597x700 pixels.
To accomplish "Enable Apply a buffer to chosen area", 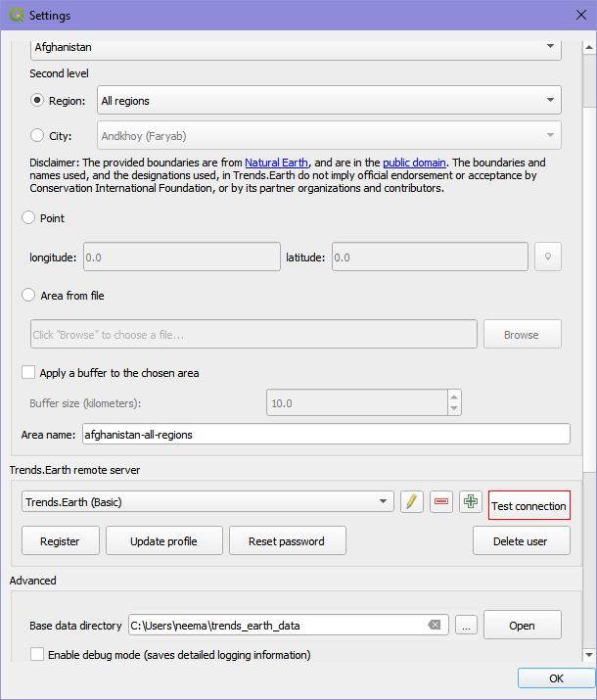I will [x=28, y=372].
